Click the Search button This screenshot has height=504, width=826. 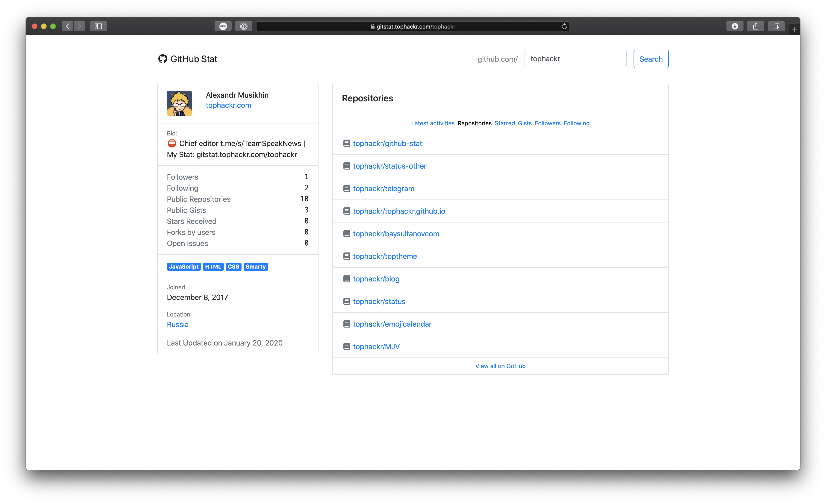[651, 59]
